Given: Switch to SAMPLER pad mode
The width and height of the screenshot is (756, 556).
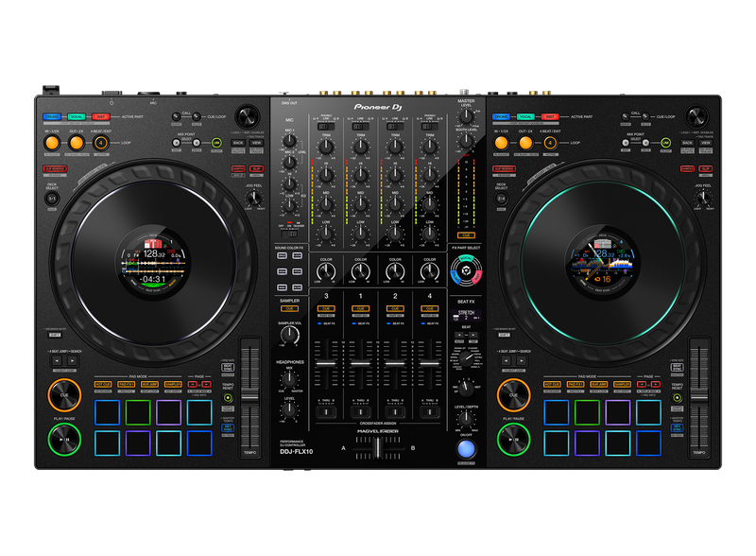Looking at the screenshot, I should pos(172,384).
